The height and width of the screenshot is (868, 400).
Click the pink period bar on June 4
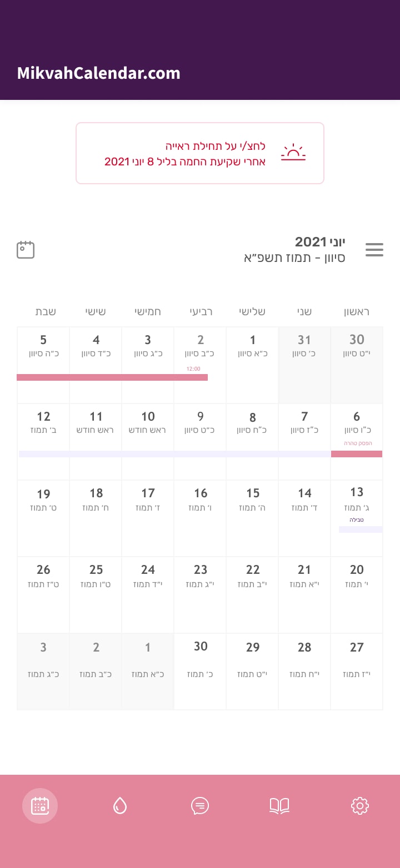click(96, 377)
